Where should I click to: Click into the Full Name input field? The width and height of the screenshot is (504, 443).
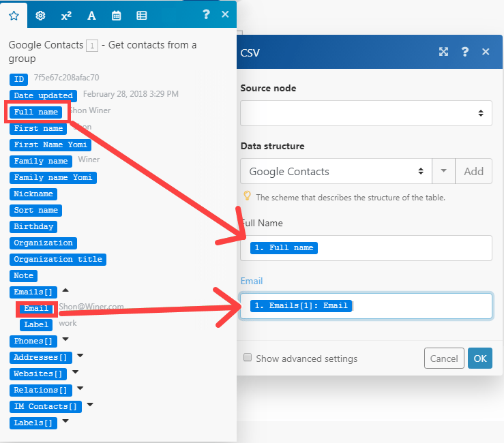pyautogui.click(x=366, y=248)
